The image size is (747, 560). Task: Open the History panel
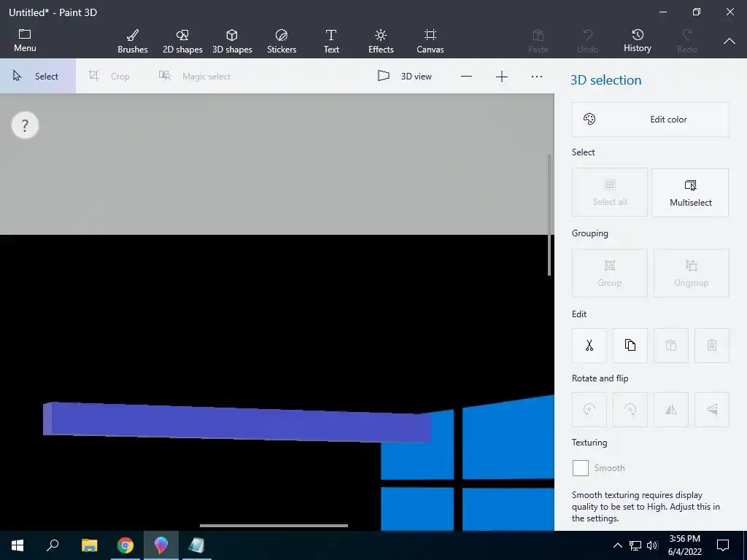[638, 41]
